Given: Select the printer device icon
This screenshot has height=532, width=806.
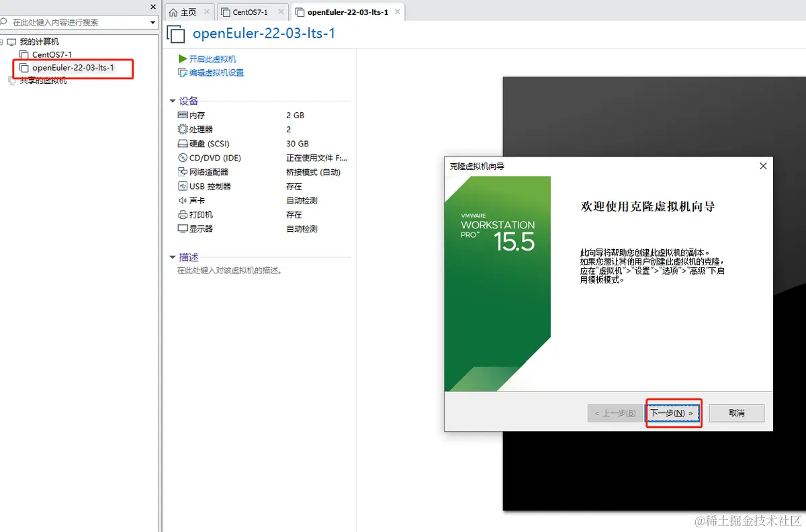Looking at the screenshot, I should tap(183, 215).
